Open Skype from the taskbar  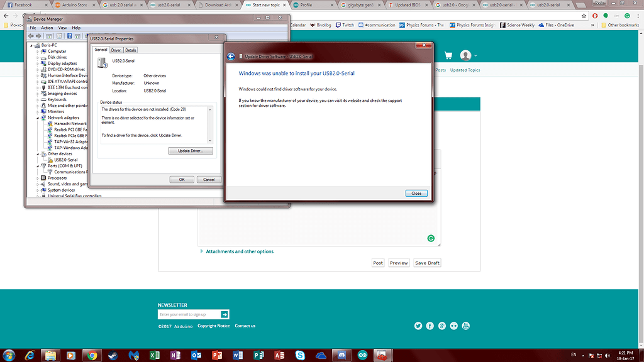pyautogui.click(x=300, y=354)
